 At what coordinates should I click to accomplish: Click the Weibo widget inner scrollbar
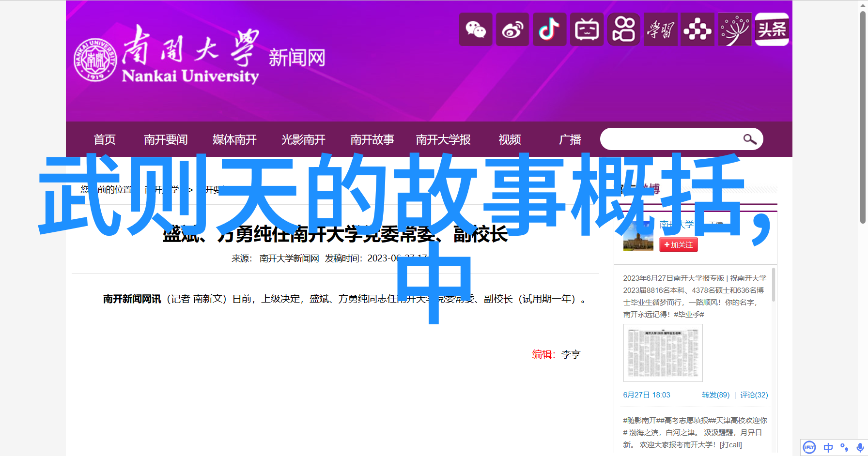click(774, 286)
